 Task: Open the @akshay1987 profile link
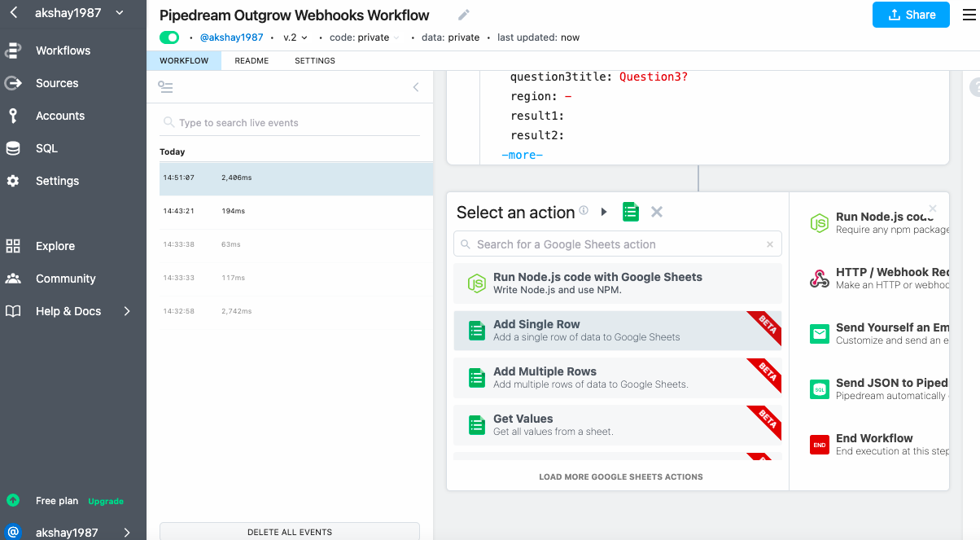point(232,37)
